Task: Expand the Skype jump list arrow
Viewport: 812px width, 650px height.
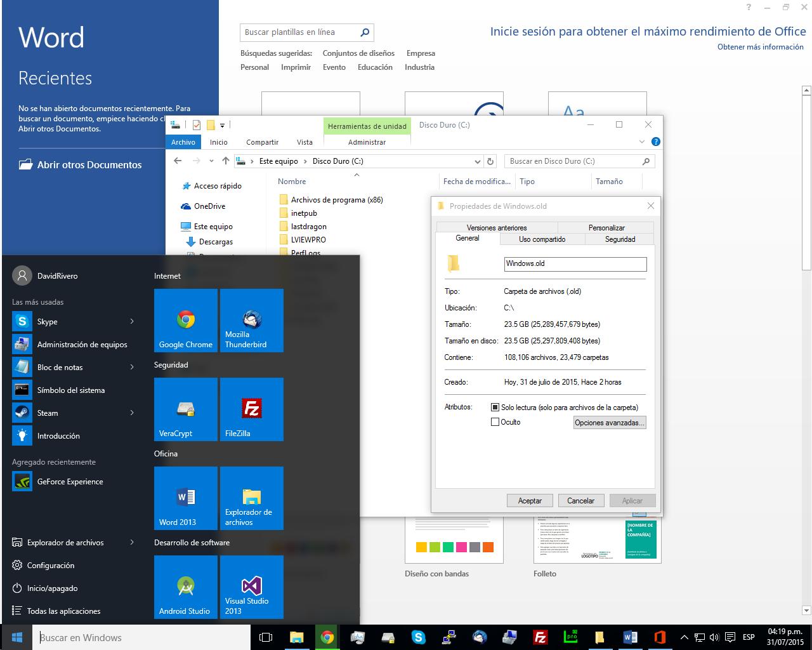Action: point(132,322)
